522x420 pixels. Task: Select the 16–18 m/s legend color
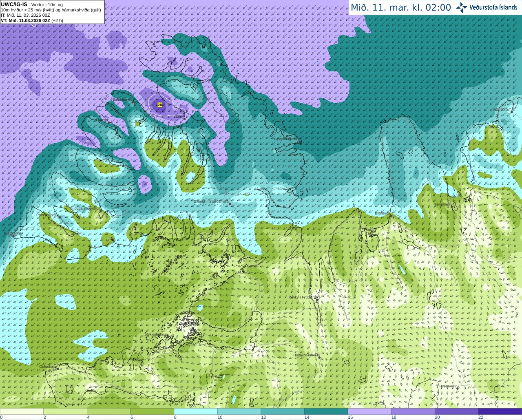[x=369, y=411]
